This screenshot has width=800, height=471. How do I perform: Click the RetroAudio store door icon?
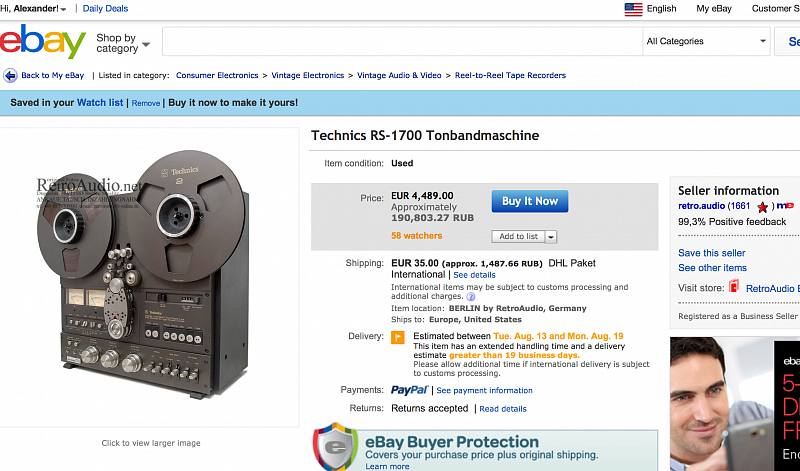pyautogui.click(x=734, y=286)
